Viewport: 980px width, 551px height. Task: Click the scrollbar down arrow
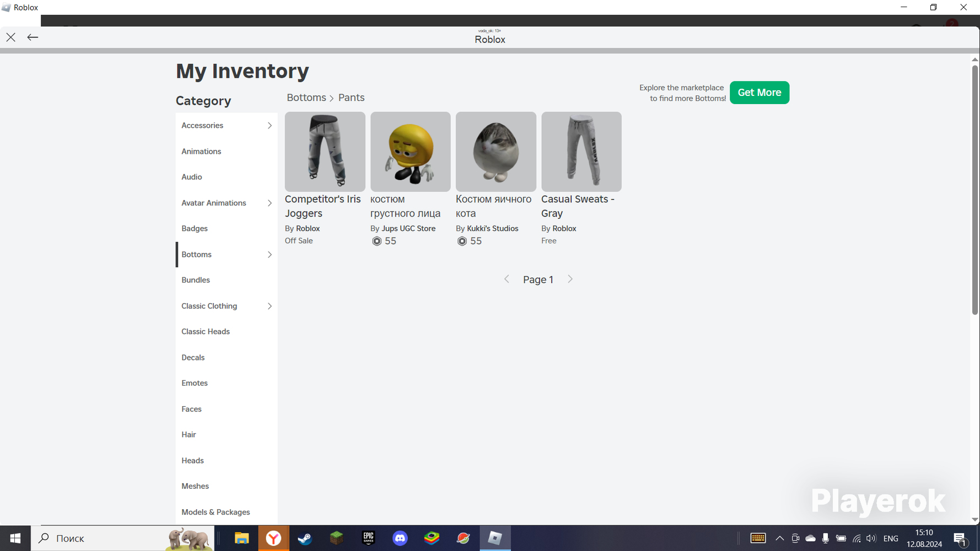[x=974, y=520]
